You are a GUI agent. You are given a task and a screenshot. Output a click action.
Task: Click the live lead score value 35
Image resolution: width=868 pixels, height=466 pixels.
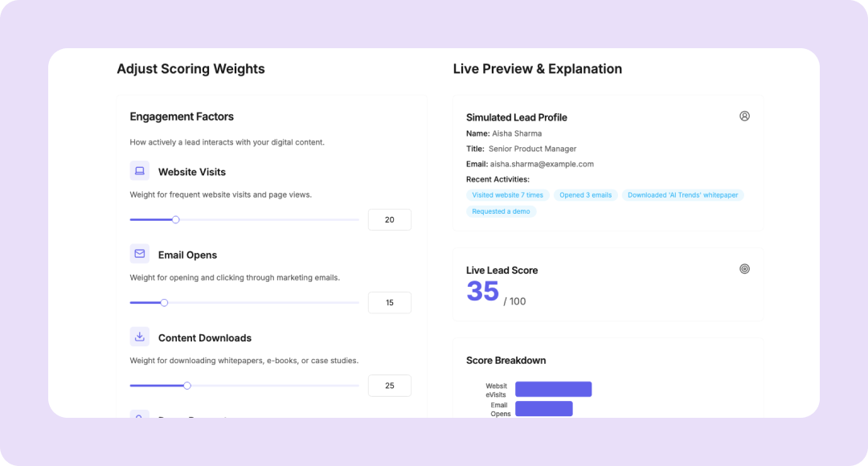[483, 291]
